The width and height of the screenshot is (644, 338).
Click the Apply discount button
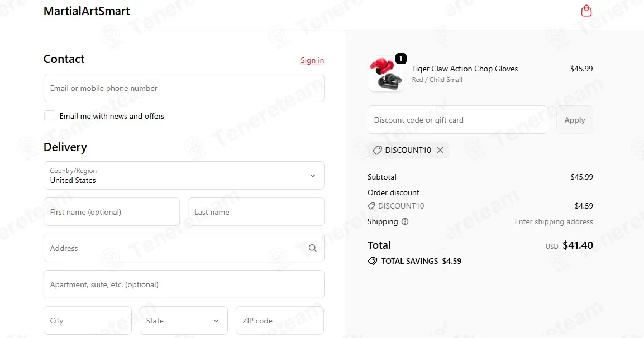pos(575,120)
